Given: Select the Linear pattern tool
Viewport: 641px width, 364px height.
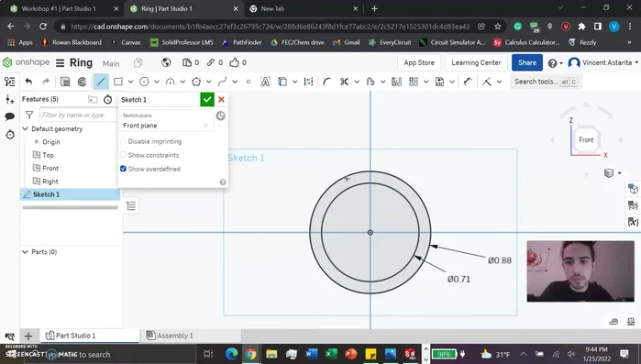Looking at the screenshot, I should 414,82.
